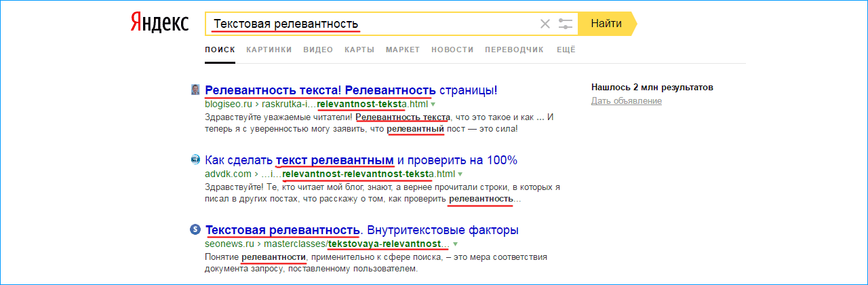Open the Маркет tab
This screenshot has height=285, width=868.
coord(403,50)
